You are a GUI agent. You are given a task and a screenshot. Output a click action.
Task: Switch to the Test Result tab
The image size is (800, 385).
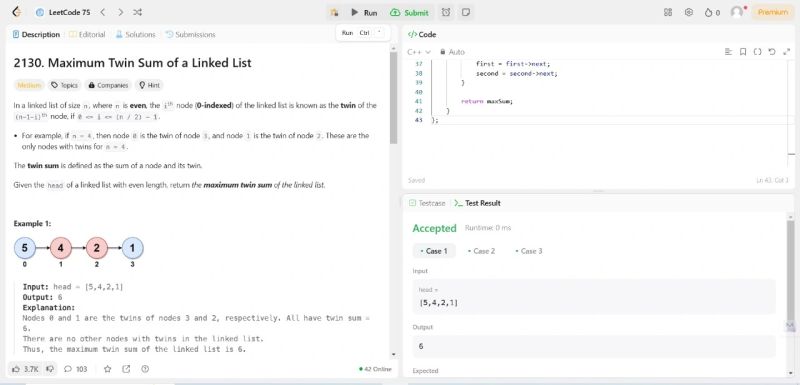point(478,203)
